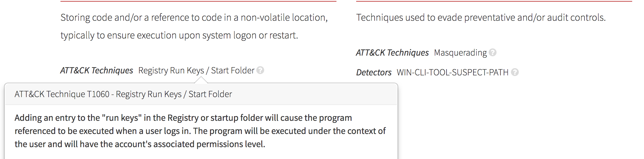644x159 pixels.
Task: Click ATT&CK Techniques label above the popover
Action: [97, 70]
